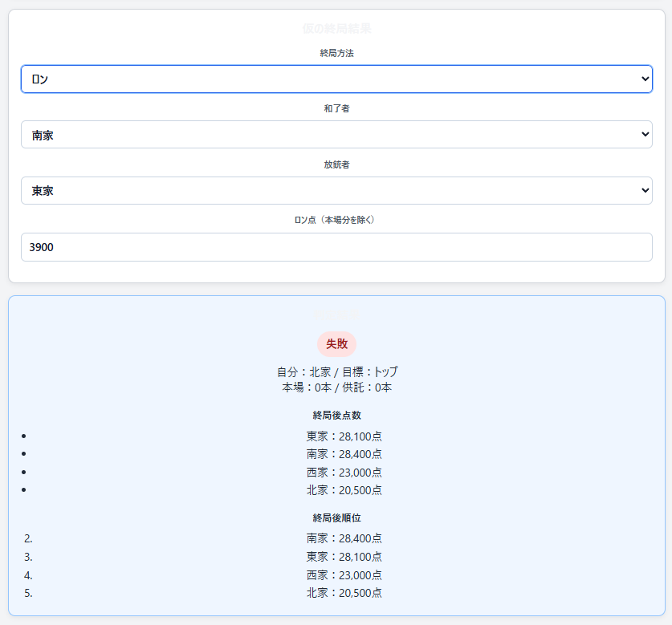Image resolution: width=672 pixels, height=625 pixels.
Task: Click the 放銃者 label
Action: point(336,164)
